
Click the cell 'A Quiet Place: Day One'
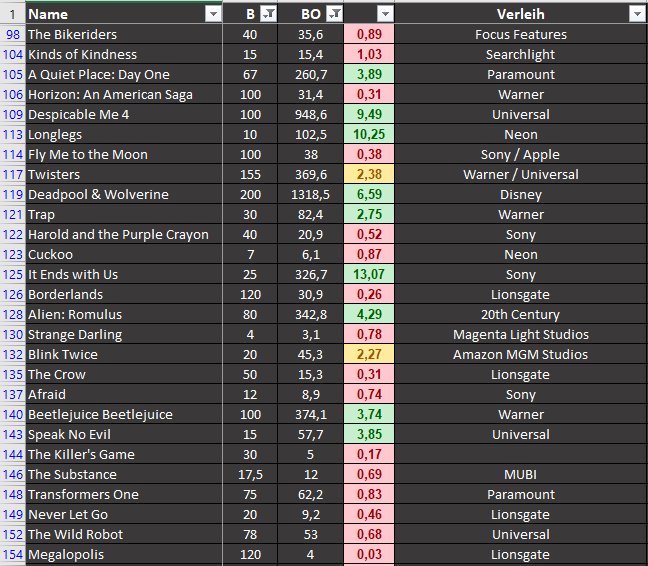124,74
